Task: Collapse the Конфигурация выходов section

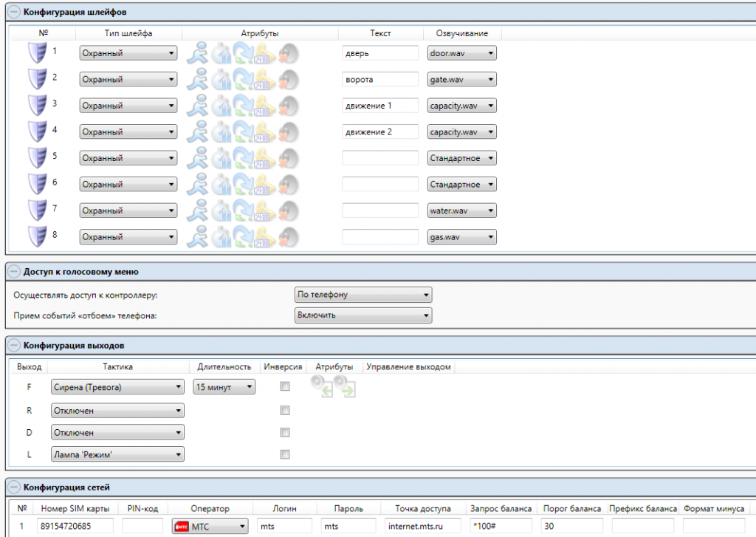Action: click(14, 345)
